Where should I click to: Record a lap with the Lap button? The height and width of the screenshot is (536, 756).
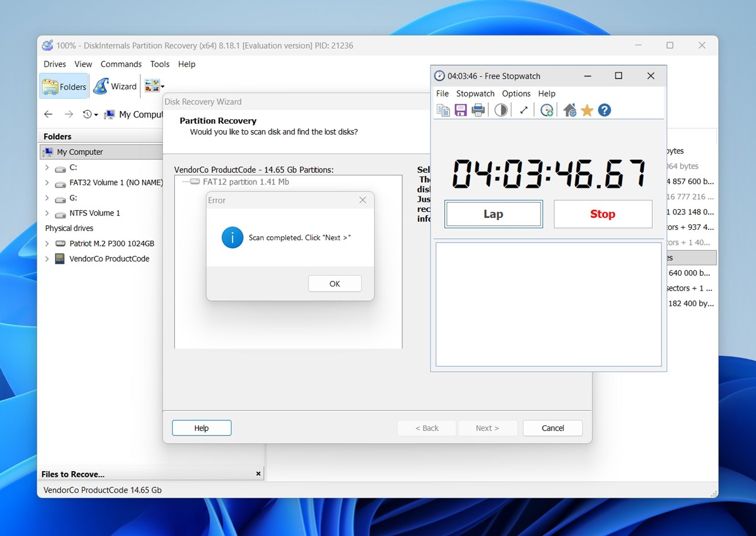[x=493, y=214]
